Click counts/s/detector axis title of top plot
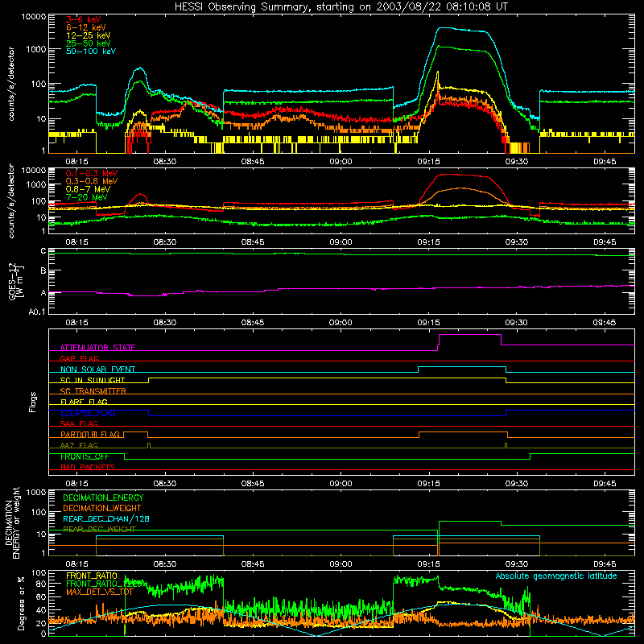The height and width of the screenshot is (644, 644). point(11,84)
